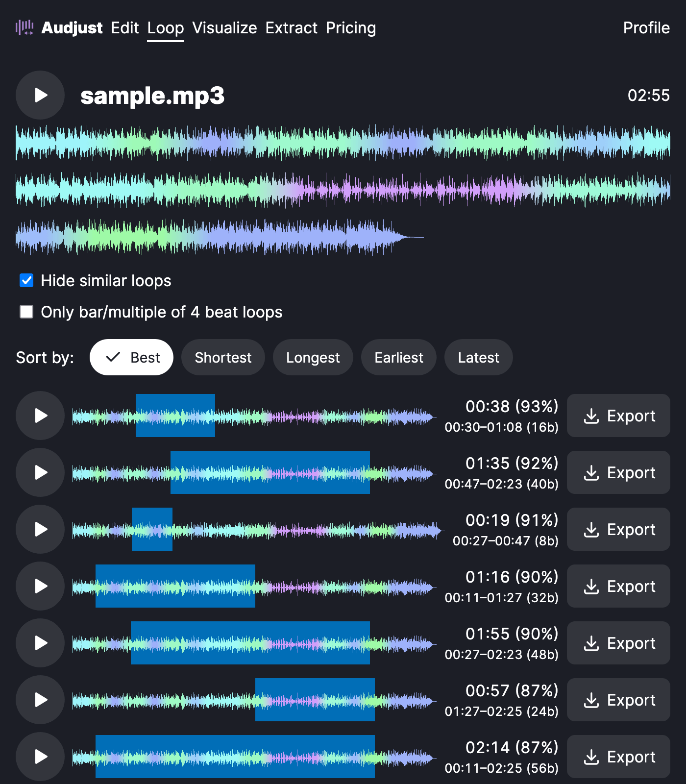This screenshot has height=784, width=686.
Task: Export the 00:30–01:08 (16b) loop
Action: pos(618,416)
